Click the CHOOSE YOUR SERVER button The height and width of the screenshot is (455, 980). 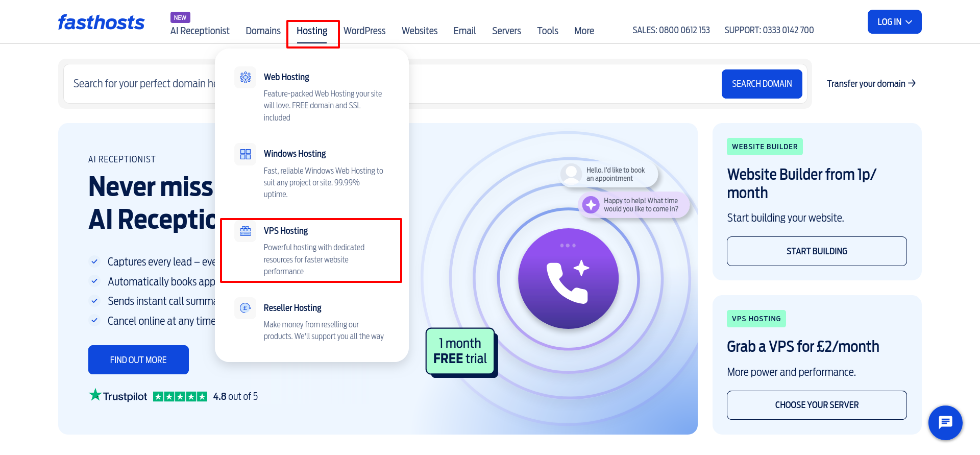click(817, 405)
